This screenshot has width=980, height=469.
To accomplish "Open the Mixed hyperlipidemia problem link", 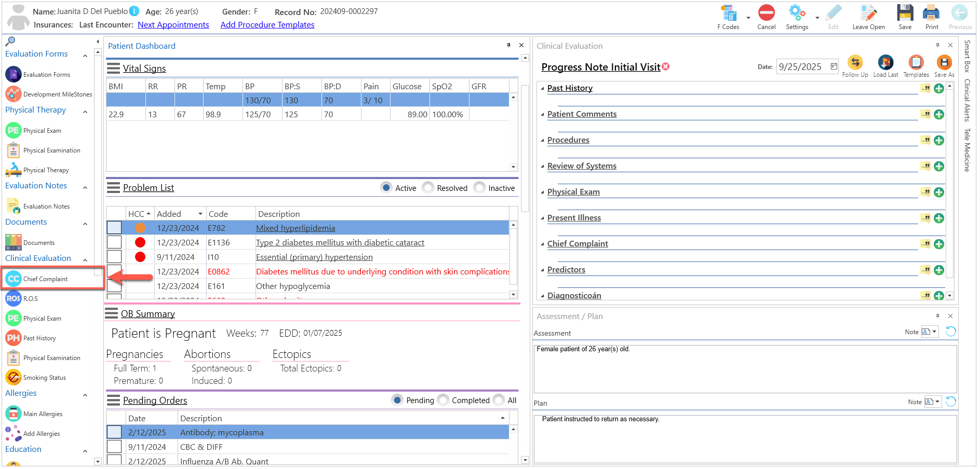I will tap(296, 228).
